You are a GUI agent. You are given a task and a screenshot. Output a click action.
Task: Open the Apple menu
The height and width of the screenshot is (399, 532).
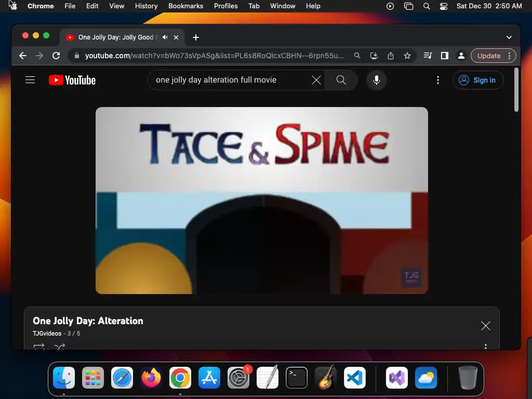pyautogui.click(x=13, y=6)
